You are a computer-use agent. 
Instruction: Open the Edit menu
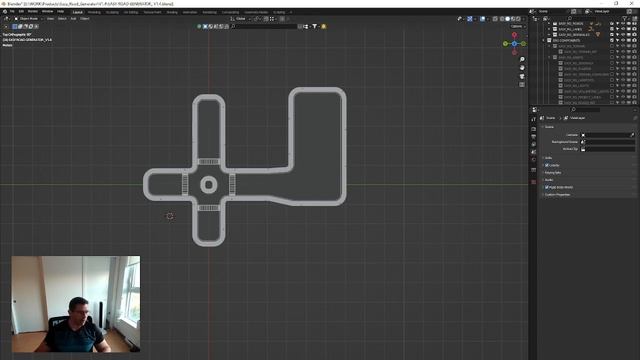tap(21, 11)
